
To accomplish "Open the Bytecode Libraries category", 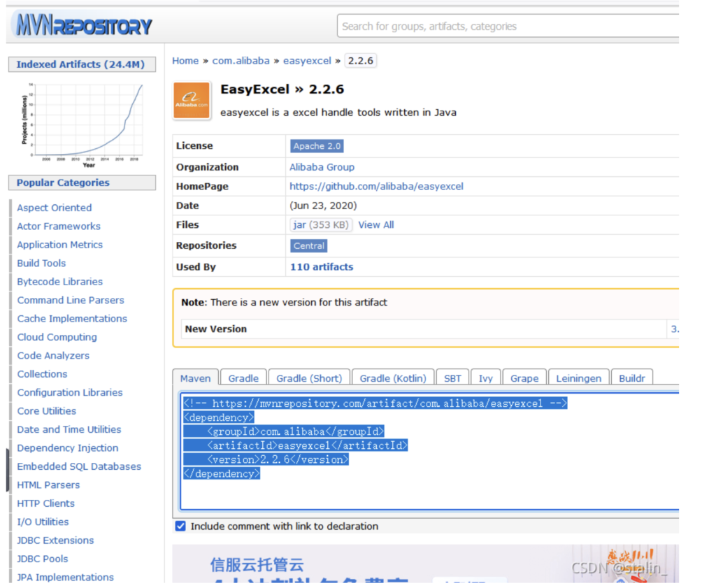I will (60, 282).
